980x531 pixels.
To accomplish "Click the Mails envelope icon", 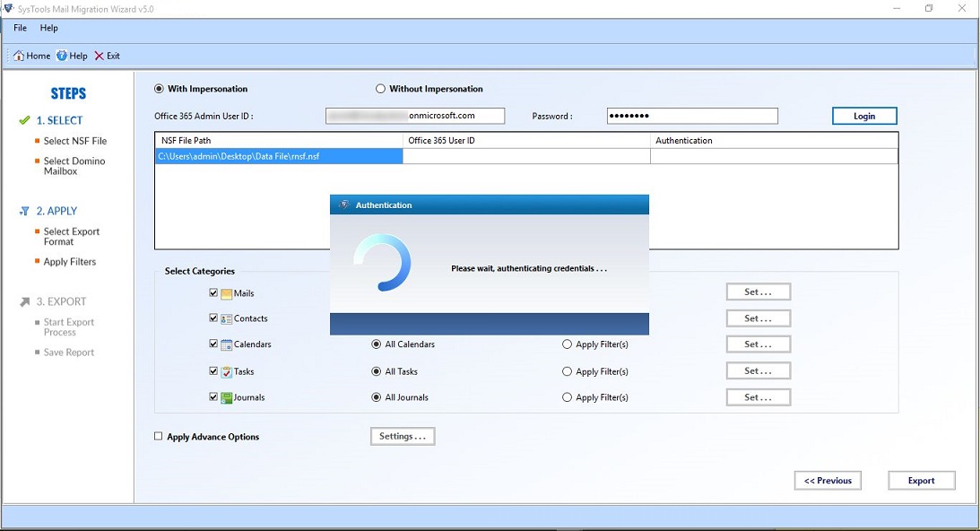I will click(227, 293).
